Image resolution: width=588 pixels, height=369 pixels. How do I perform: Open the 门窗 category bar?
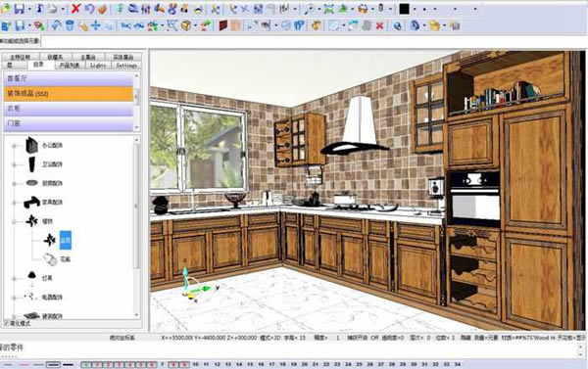pos(69,123)
